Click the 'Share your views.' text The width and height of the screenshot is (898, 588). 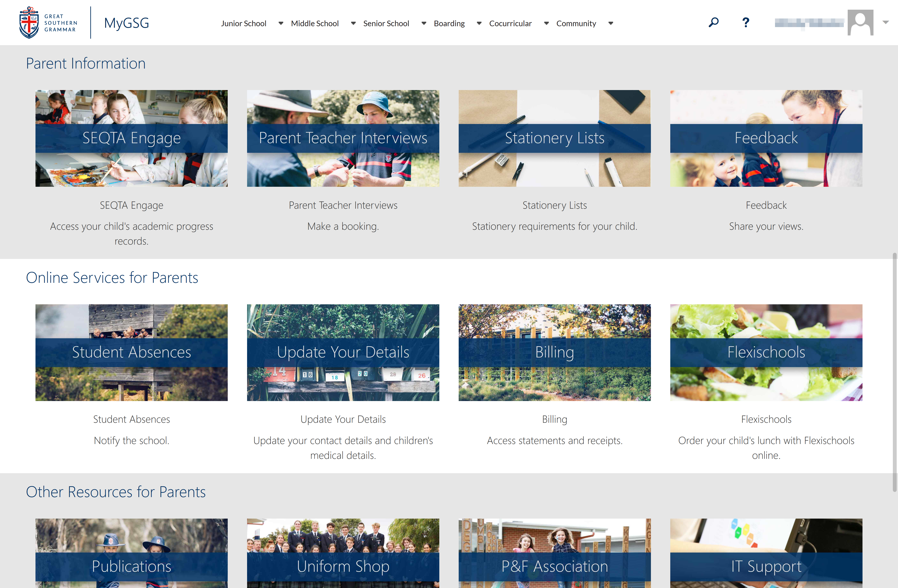tap(766, 226)
